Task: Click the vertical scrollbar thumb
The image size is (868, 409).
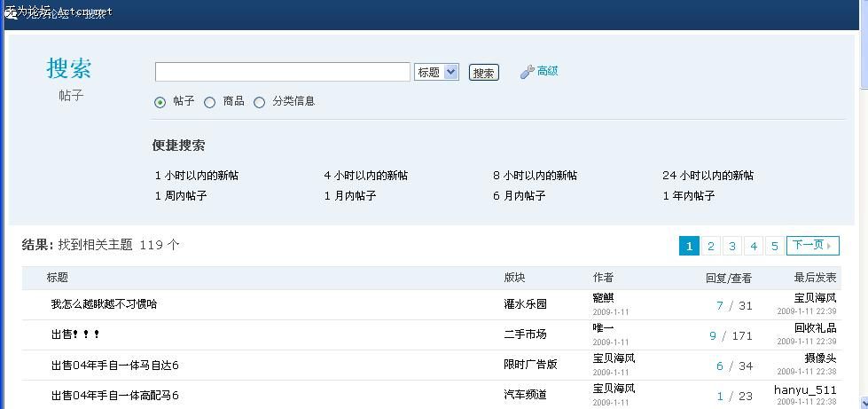Action: pos(864,44)
